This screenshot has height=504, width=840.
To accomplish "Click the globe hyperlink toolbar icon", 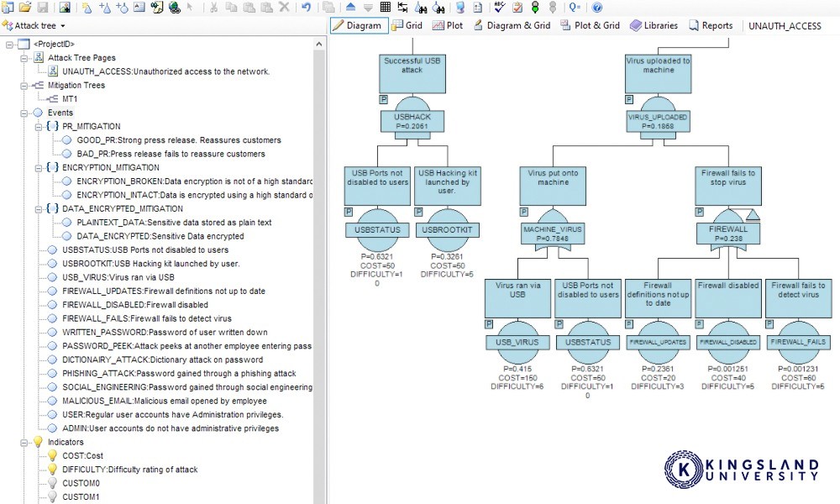I will (174, 7).
